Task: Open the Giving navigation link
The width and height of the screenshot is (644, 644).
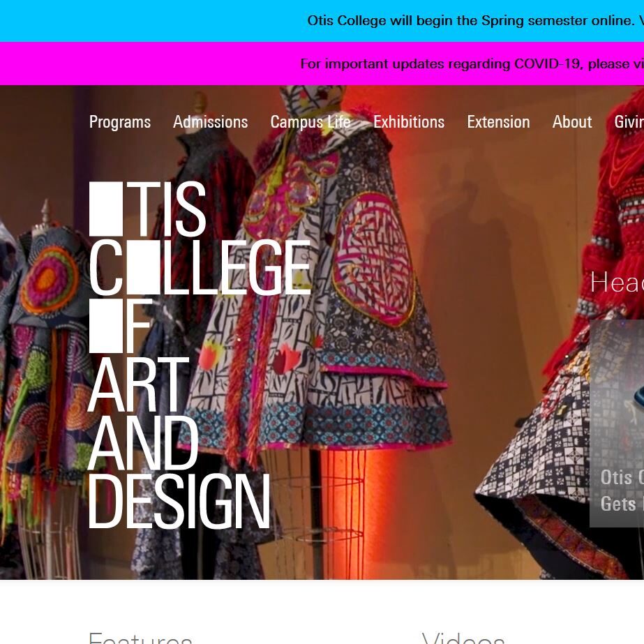Action: pos(629,122)
